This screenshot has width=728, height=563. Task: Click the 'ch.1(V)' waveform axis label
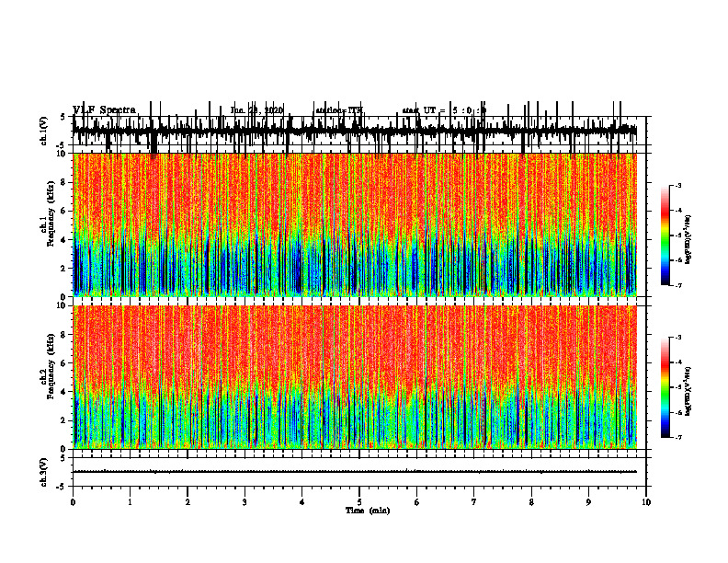click(x=43, y=131)
